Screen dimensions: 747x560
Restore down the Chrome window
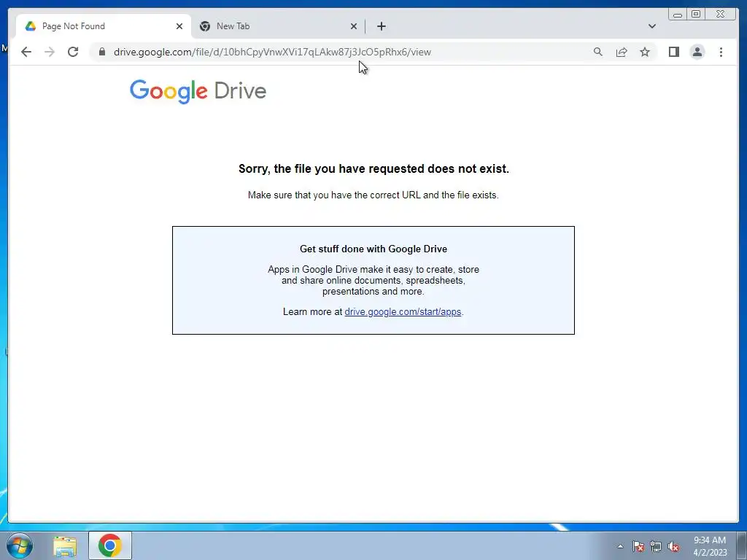click(x=695, y=15)
